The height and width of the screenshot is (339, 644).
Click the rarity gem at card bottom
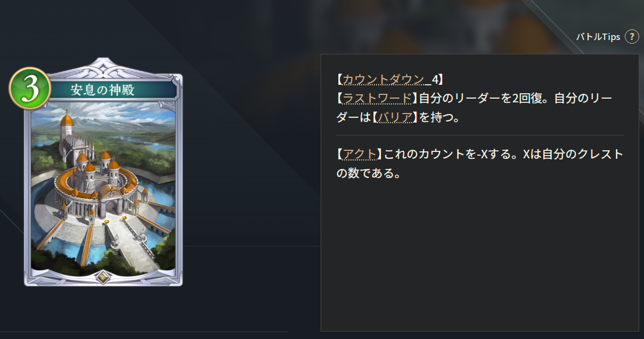tap(103, 277)
